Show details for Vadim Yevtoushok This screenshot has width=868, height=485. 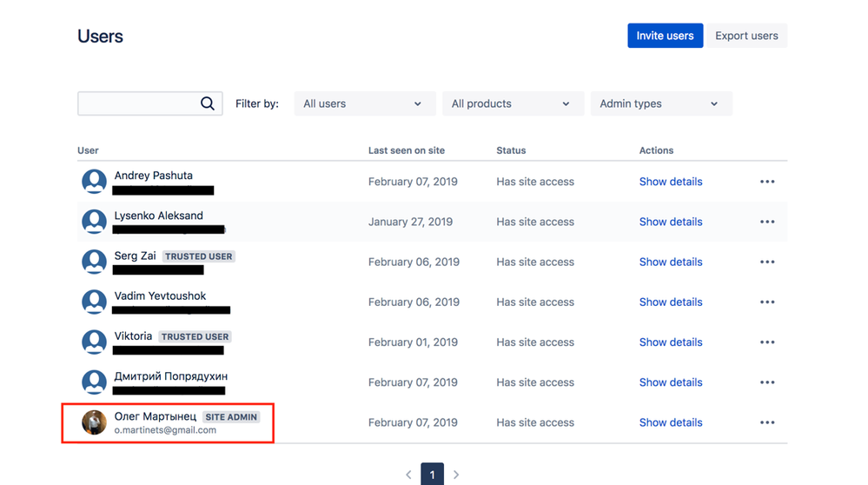[671, 302]
